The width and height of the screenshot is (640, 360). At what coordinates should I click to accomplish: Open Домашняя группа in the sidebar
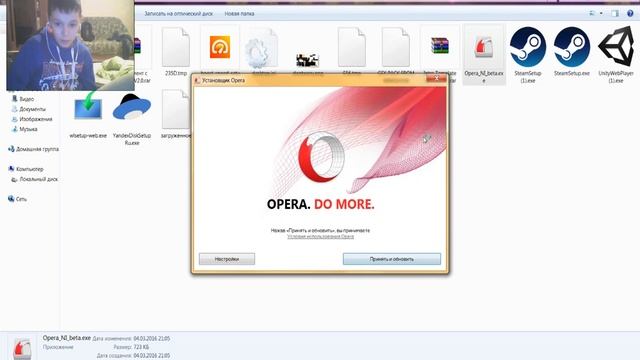37,149
